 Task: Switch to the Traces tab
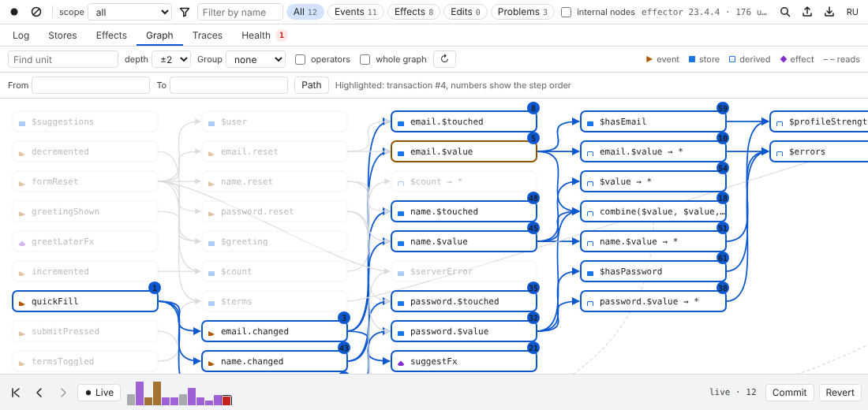pyautogui.click(x=208, y=35)
